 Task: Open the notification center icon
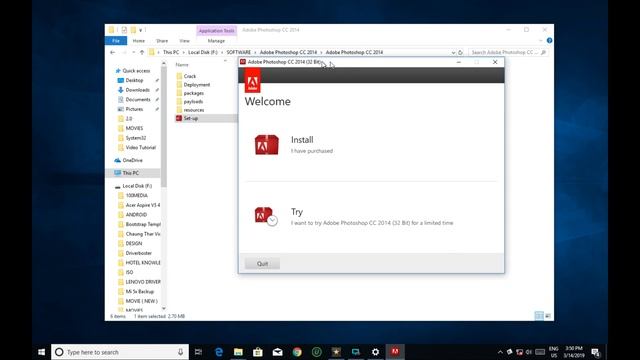pyautogui.click(x=596, y=352)
